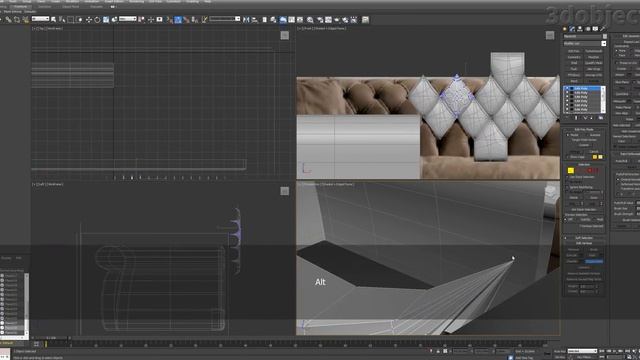The image size is (640, 360).
Task: Click the Unwrap UVW modifier button
Action: tap(594, 75)
